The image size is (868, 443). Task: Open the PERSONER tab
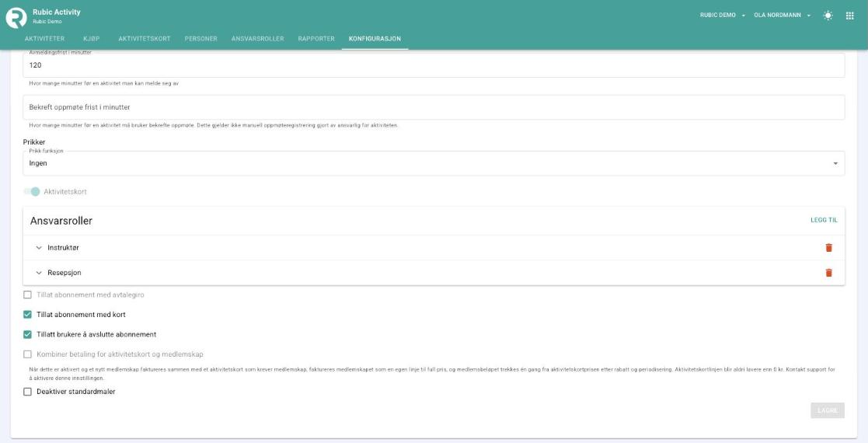[201, 39]
